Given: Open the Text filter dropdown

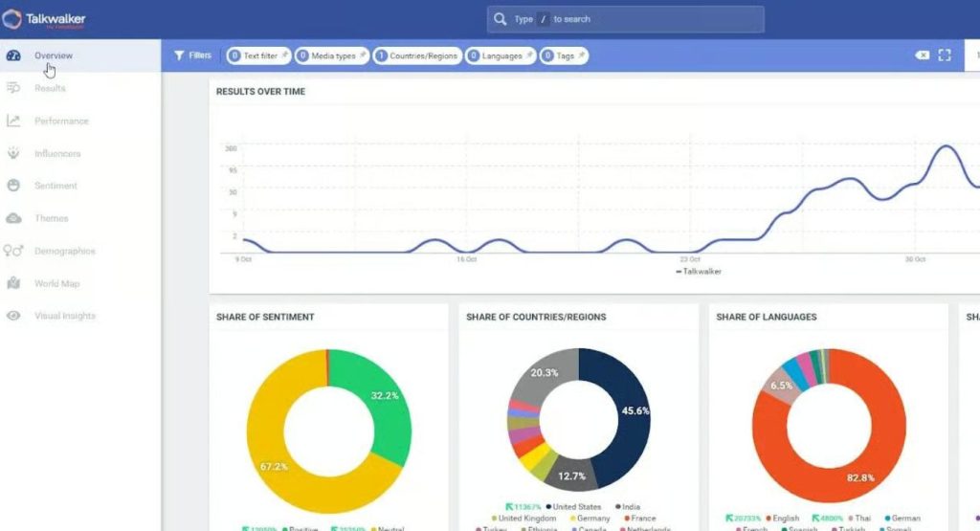Looking at the screenshot, I should pos(254,55).
